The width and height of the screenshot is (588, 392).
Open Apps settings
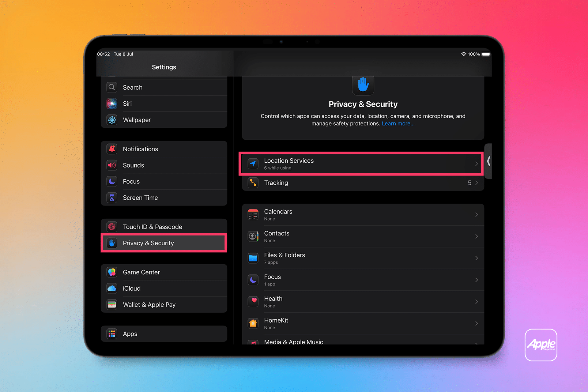(x=164, y=334)
